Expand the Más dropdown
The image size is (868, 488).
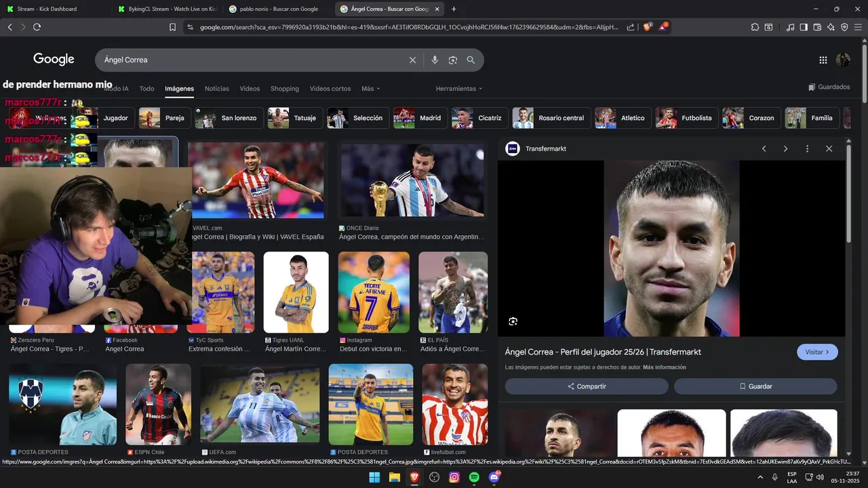[371, 89]
